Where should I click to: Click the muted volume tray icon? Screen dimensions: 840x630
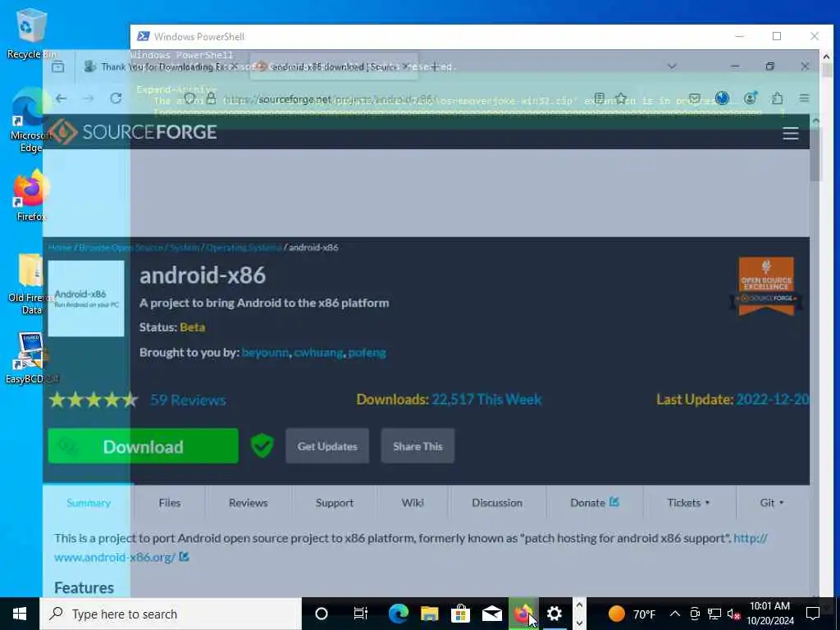point(733,614)
